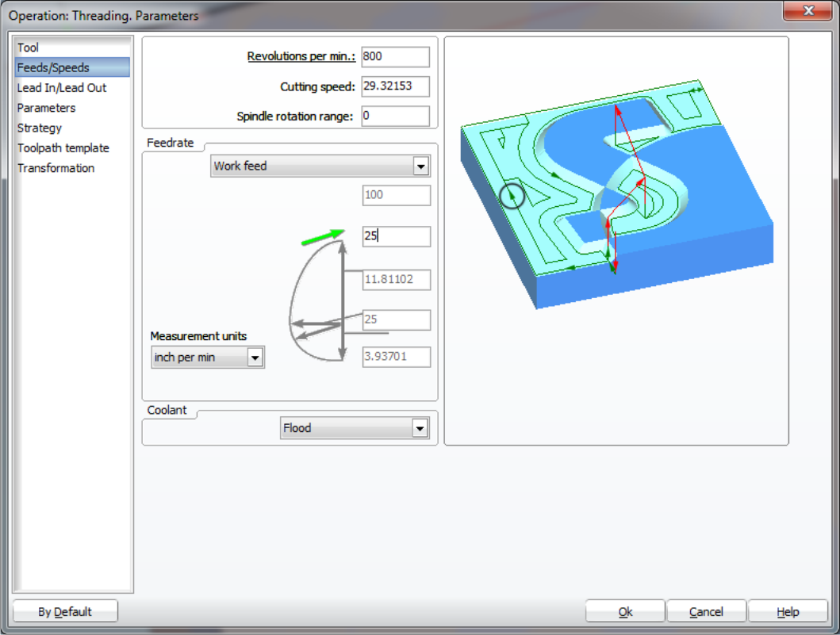Open the inch per min units dropdown
Image resolution: width=840 pixels, height=635 pixels.
[x=208, y=357]
